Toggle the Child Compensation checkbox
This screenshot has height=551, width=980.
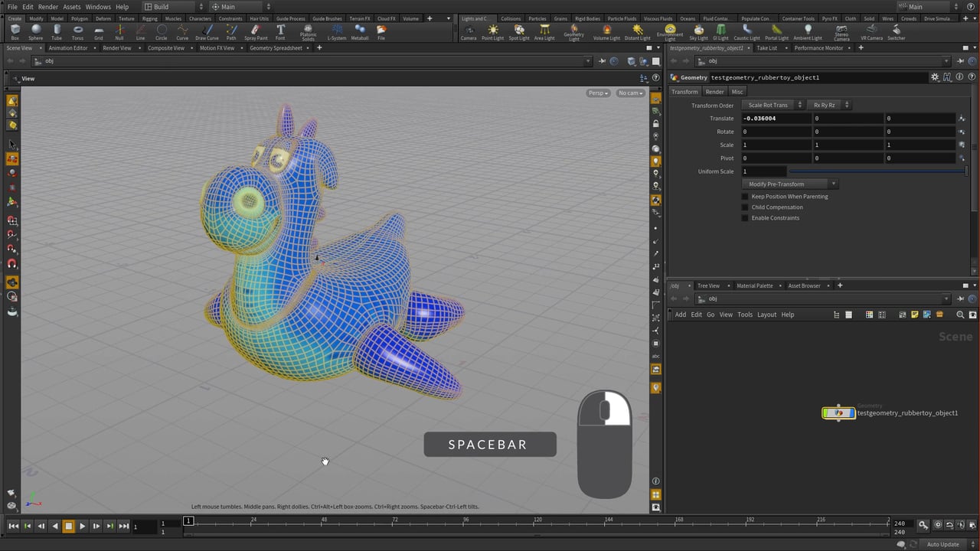tap(745, 207)
